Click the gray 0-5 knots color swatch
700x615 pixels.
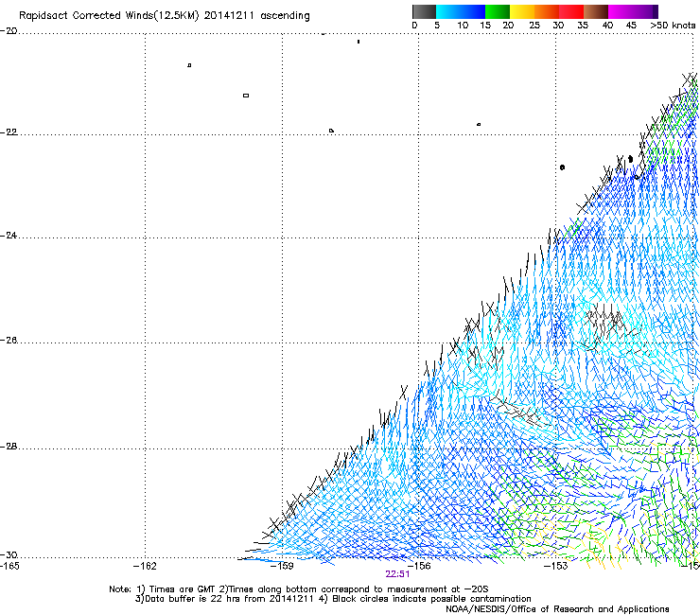click(424, 11)
